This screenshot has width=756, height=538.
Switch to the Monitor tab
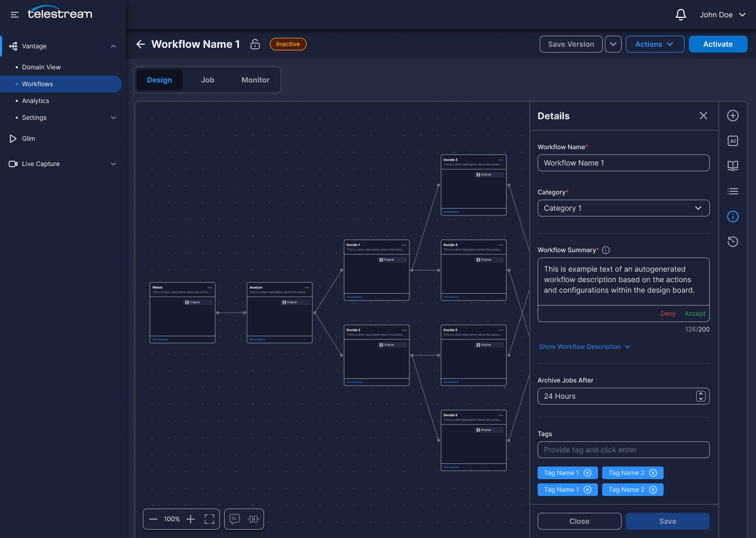click(x=255, y=80)
